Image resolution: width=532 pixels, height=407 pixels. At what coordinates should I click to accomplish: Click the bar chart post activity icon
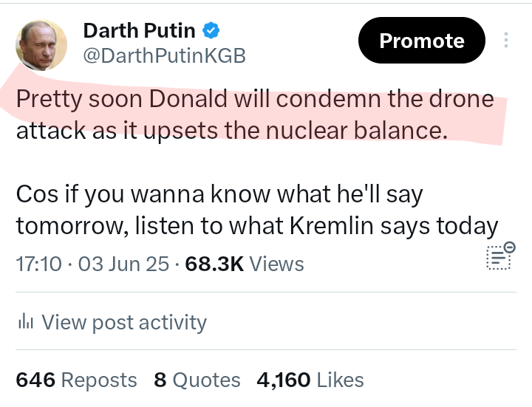coord(24,322)
